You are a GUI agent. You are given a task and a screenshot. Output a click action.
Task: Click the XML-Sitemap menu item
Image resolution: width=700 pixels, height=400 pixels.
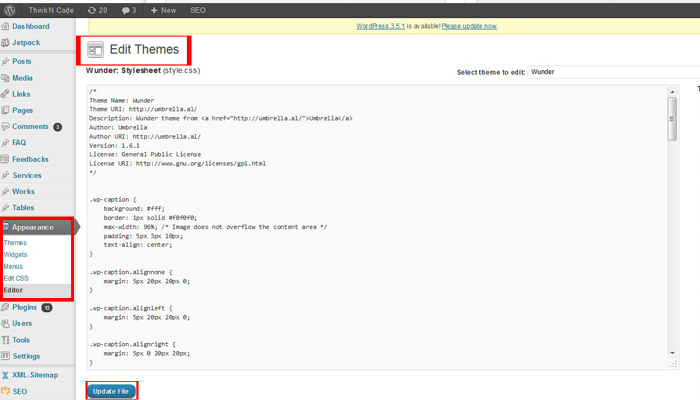[35, 375]
